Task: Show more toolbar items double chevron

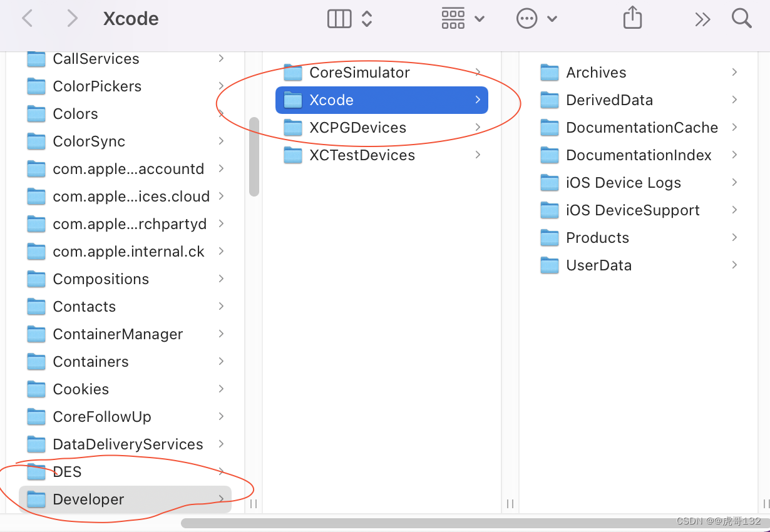Action: 702,19
